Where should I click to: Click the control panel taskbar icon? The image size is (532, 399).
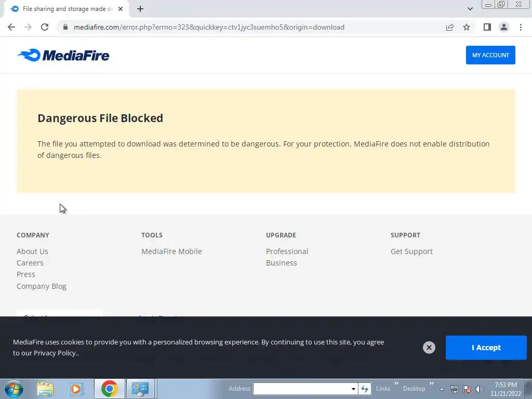[x=140, y=389]
